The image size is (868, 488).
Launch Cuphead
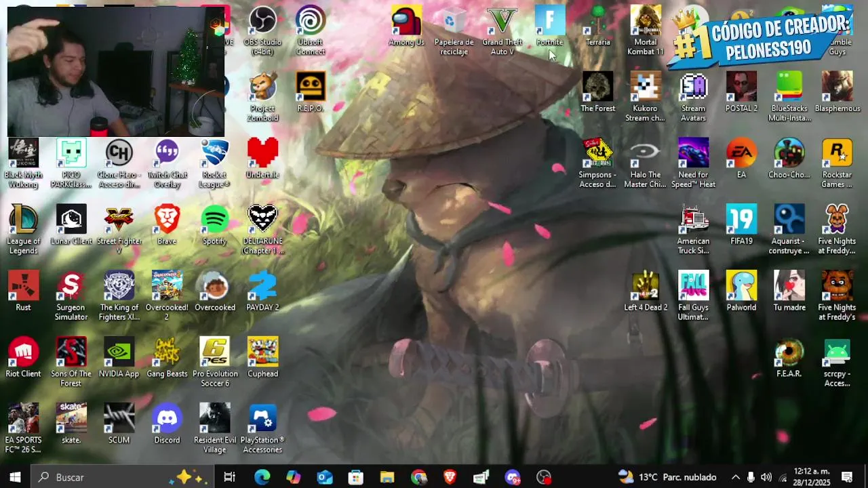(x=262, y=359)
